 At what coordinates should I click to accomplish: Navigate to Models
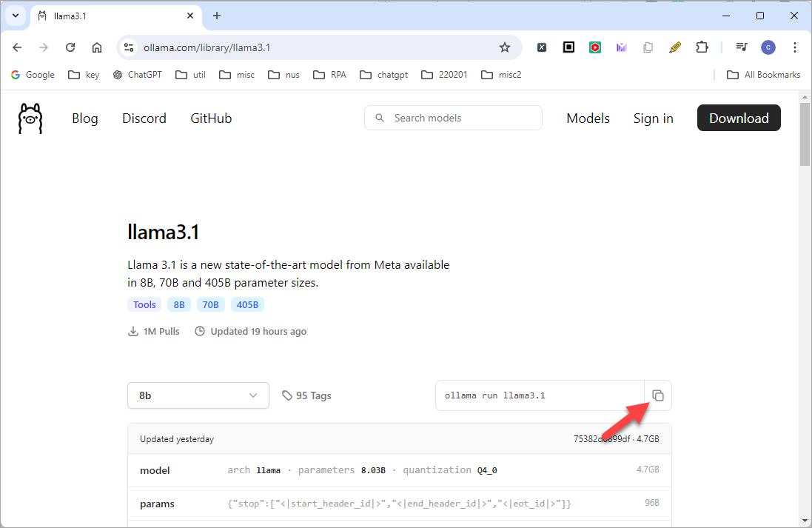coord(588,118)
